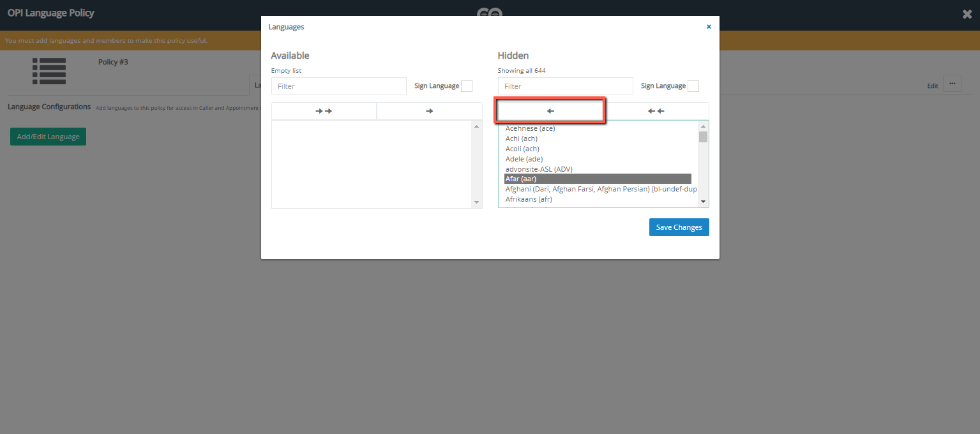980x434 pixels.
Task: Focus the Filter field under Hidden
Action: (565, 86)
